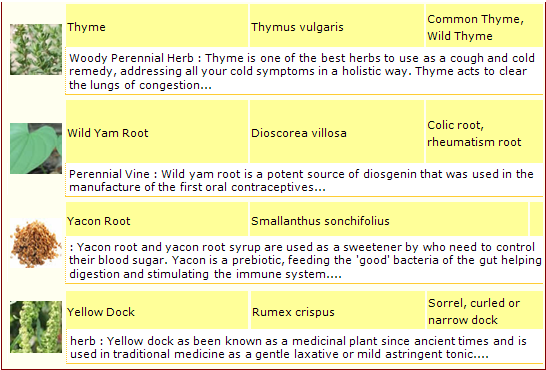This screenshot has height=370, width=546.
Task: Open the Thyme plant thumbnail image
Action: [36, 49]
